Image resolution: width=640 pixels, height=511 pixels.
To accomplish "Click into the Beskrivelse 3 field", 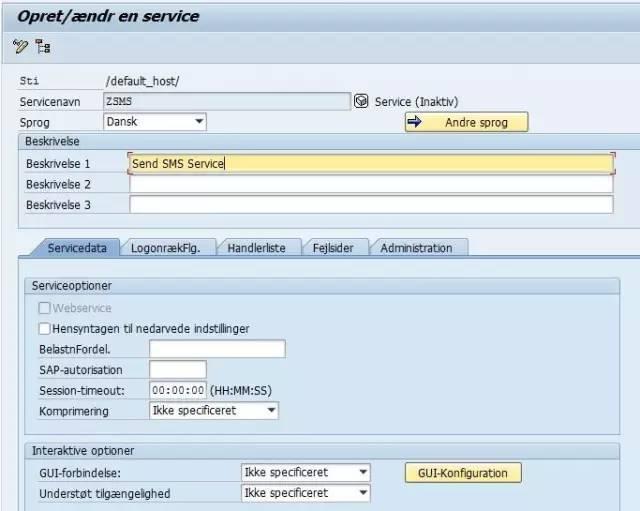I will (x=371, y=204).
